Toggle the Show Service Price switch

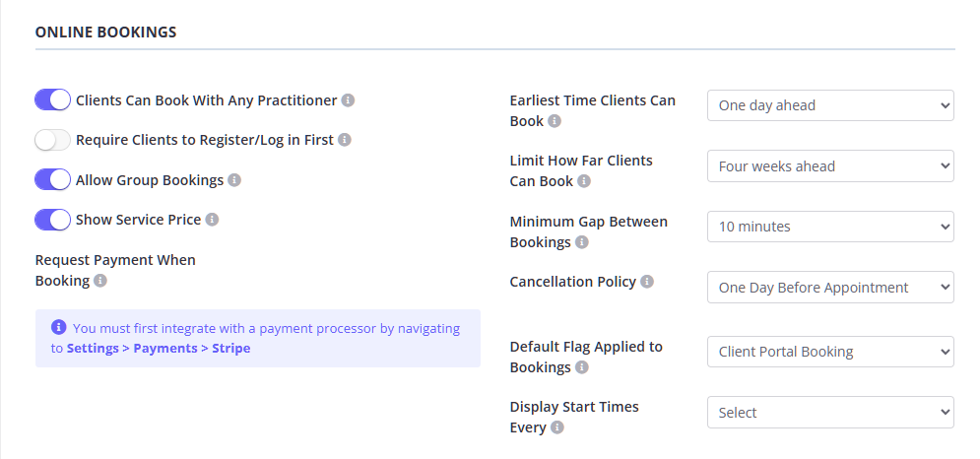53,220
